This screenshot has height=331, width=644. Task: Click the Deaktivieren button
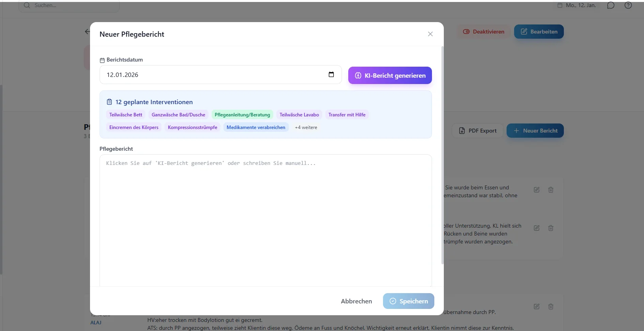pos(484,32)
